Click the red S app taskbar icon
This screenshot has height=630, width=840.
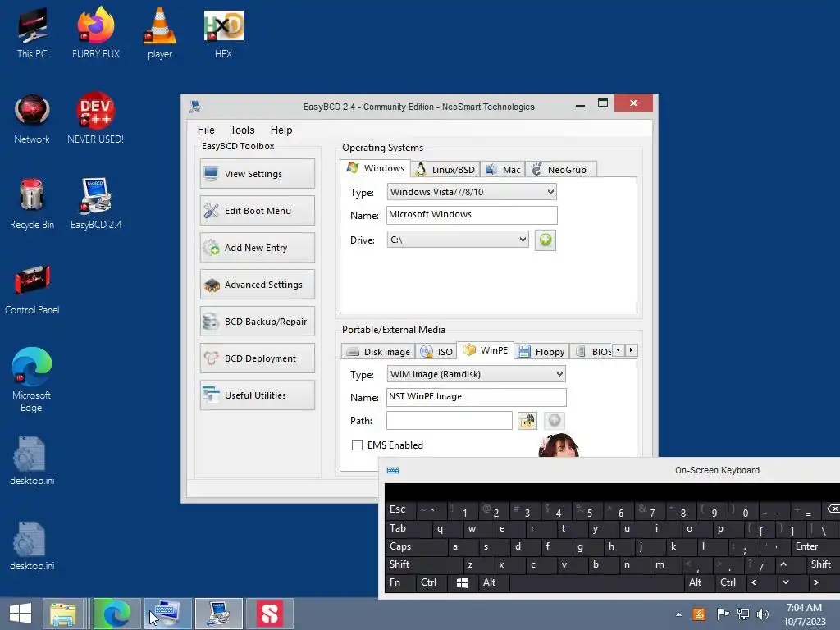pos(269,614)
